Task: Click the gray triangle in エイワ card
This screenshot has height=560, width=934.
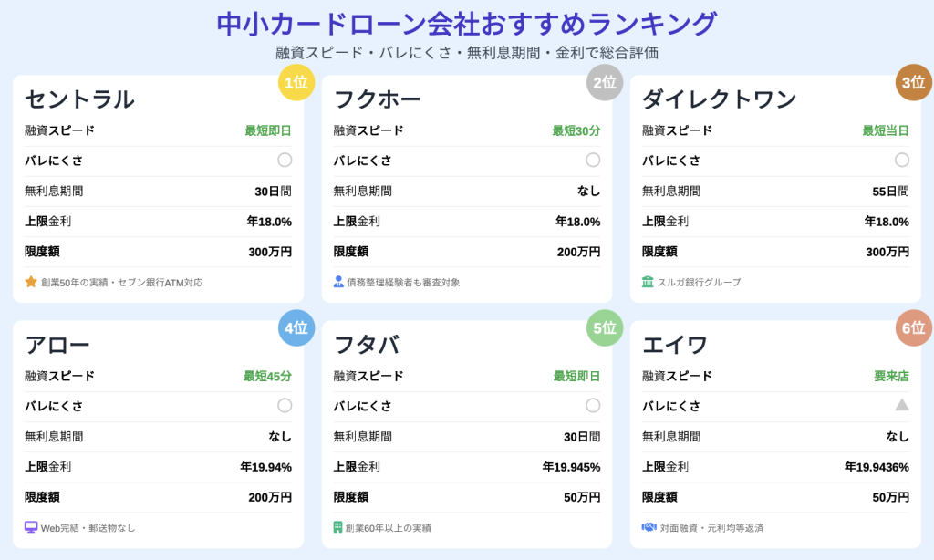Action: tap(902, 405)
